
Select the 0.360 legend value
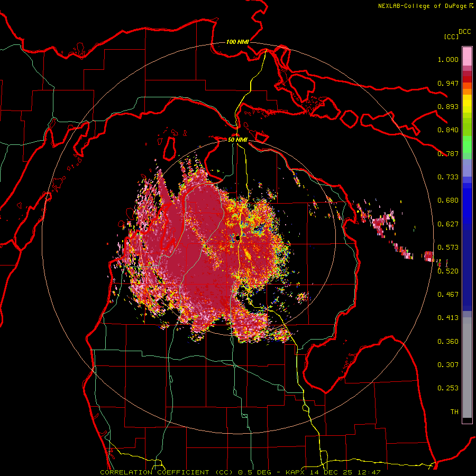(448, 341)
